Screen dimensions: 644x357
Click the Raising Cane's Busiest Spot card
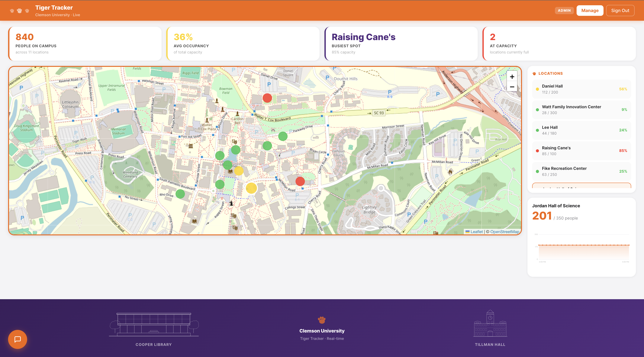pyautogui.click(x=401, y=44)
